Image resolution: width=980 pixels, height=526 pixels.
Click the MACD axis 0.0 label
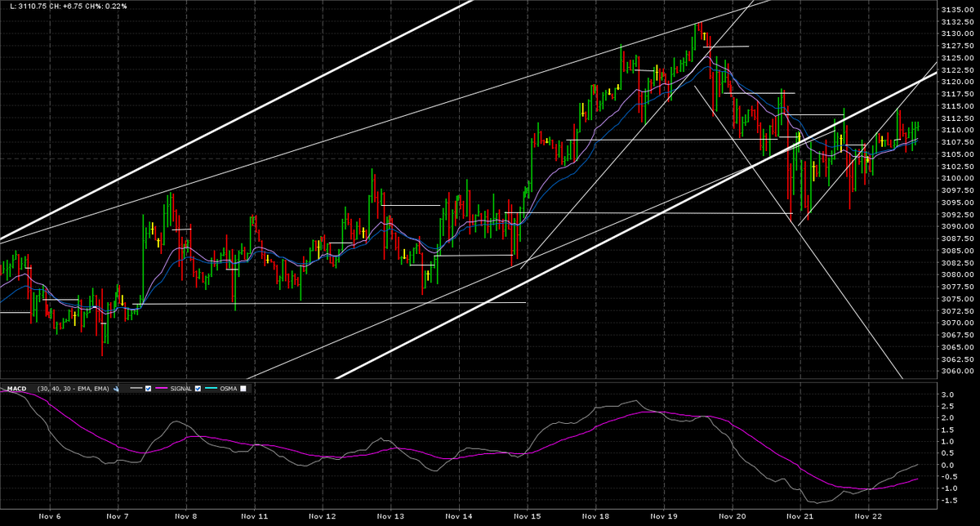[x=947, y=465]
